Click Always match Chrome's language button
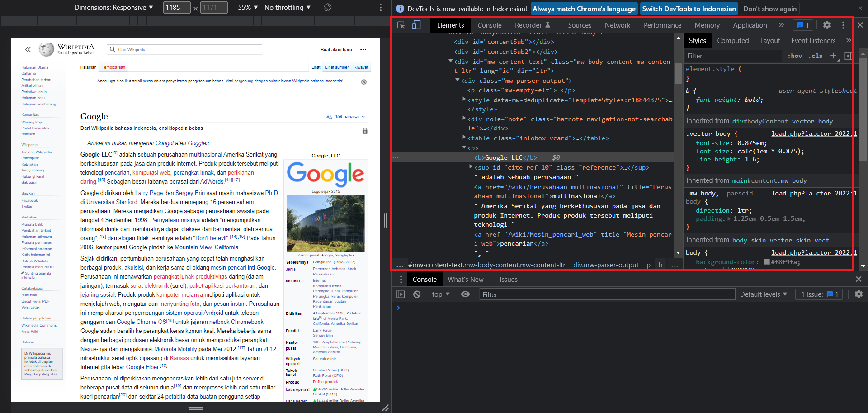This screenshot has height=413, width=868. [x=584, y=9]
